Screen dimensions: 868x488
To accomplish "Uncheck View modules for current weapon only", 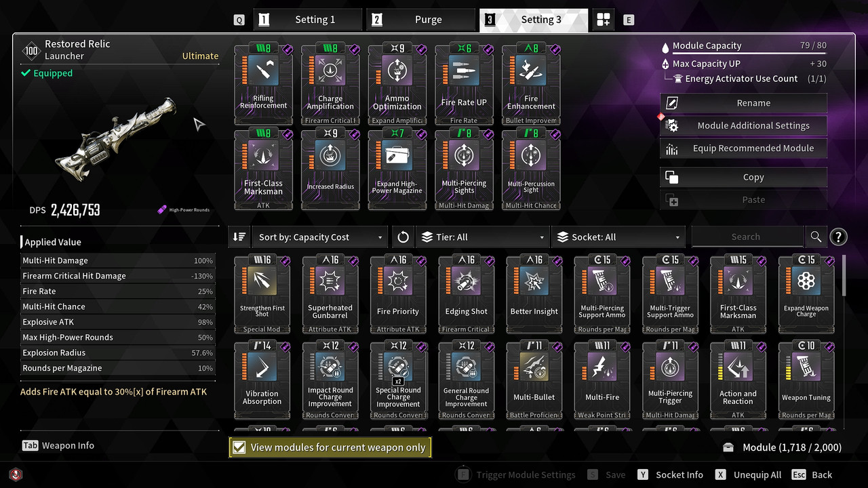I will click(x=330, y=447).
